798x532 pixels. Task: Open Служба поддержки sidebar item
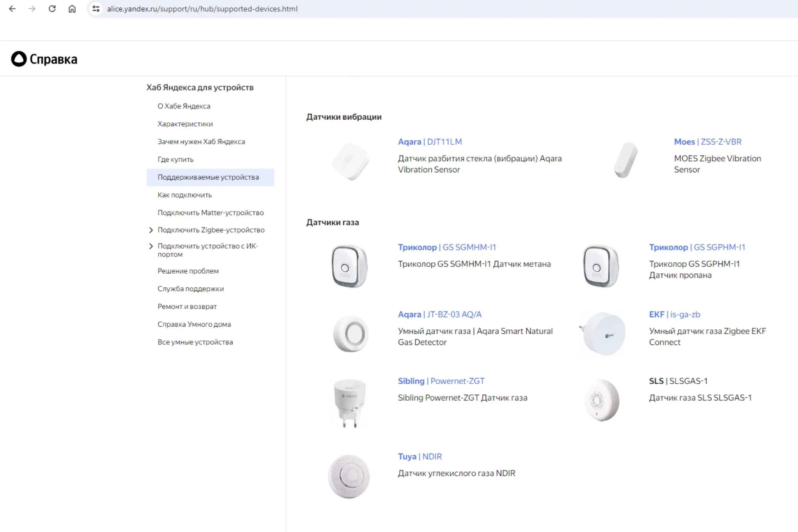coord(190,289)
